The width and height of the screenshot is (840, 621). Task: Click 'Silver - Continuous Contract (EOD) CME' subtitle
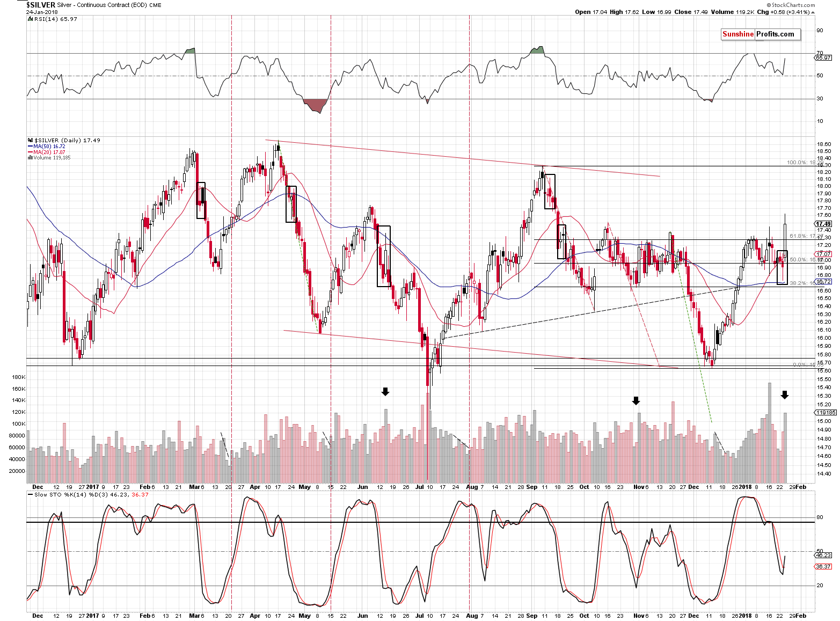coord(109,5)
